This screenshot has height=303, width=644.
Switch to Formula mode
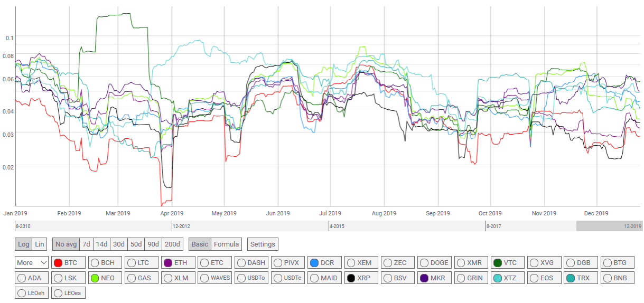click(227, 244)
